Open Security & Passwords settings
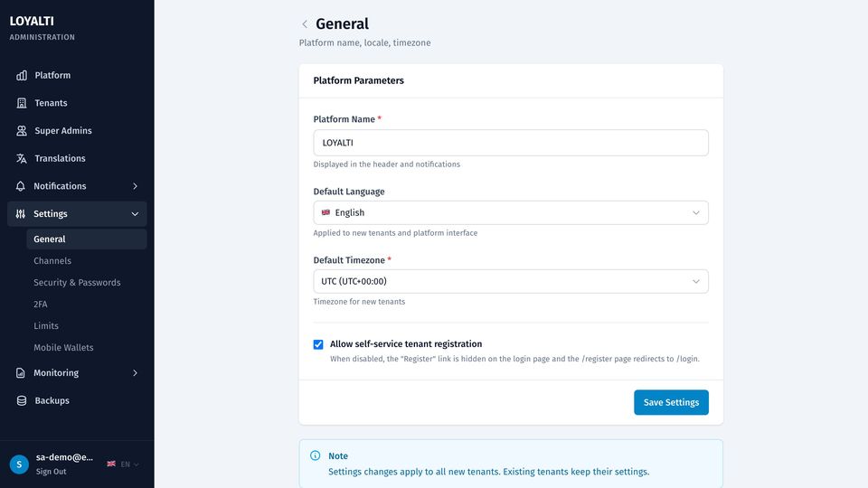 point(87,282)
